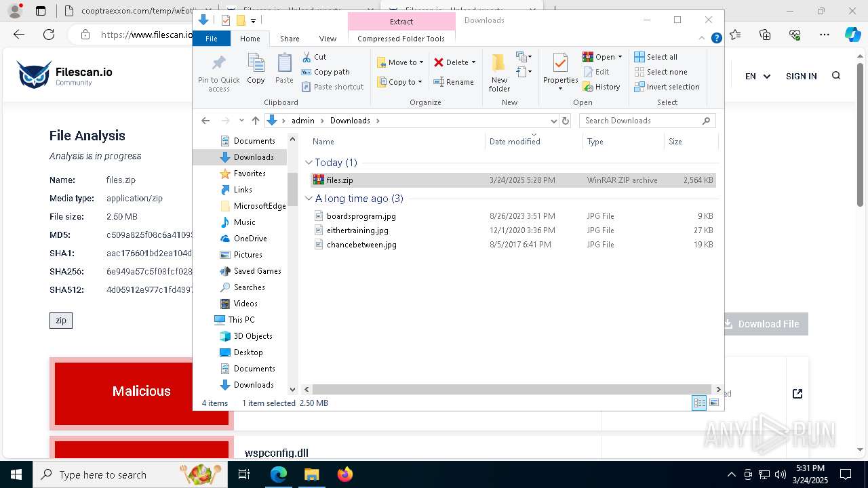Open Windows Start menu
The width and height of the screenshot is (868, 488).
pyautogui.click(x=16, y=474)
